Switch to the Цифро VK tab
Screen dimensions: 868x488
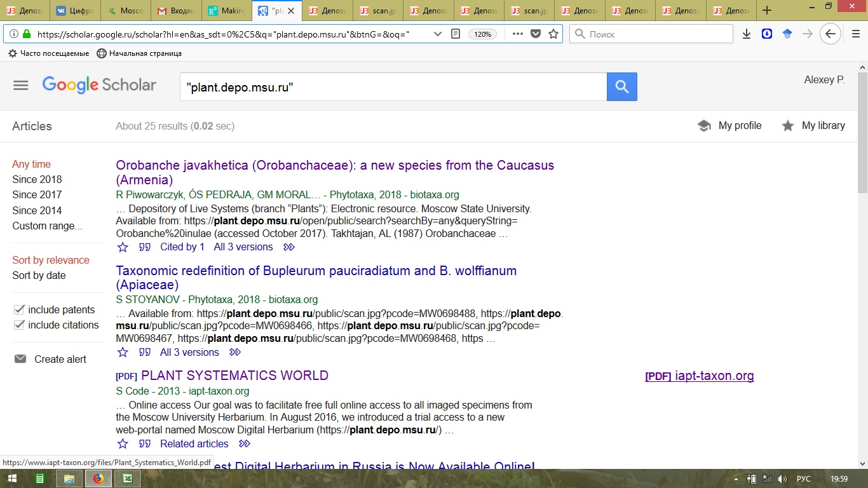[x=74, y=11]
